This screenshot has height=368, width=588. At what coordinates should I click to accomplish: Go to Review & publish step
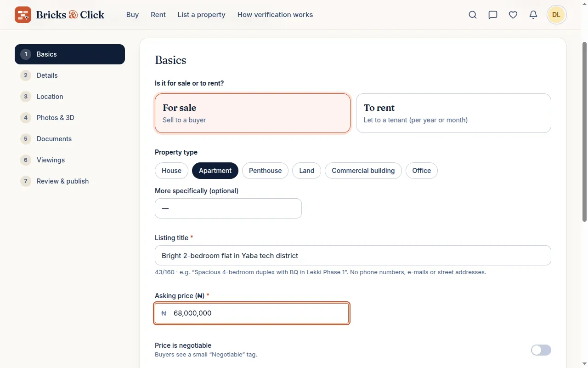tap(70, 181)
